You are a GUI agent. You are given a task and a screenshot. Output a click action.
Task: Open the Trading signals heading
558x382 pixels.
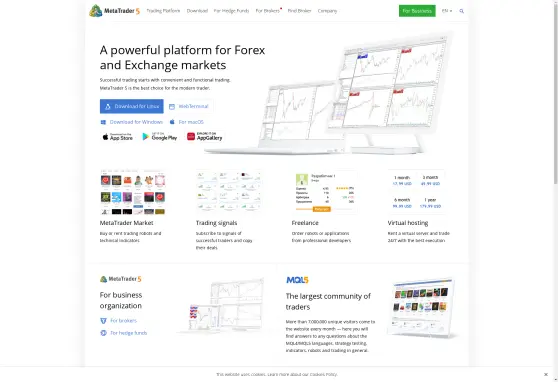(216, 223)
